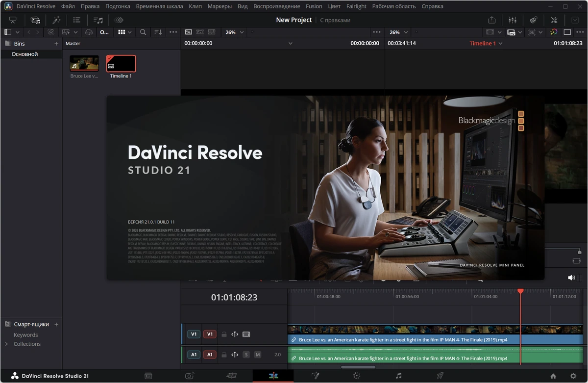The width and height of the screenshot is (588, 383).
Task: Click the cloud sync icon
Action: (x=89, y=32)
